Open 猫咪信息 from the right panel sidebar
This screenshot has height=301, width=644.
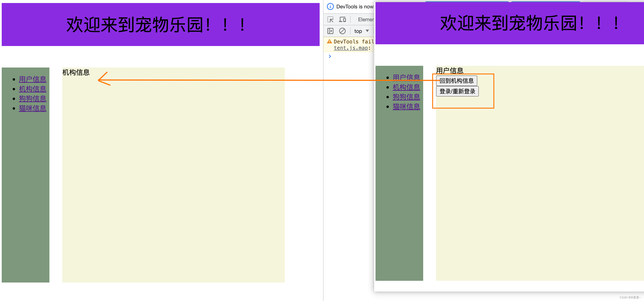pos(406,107)
